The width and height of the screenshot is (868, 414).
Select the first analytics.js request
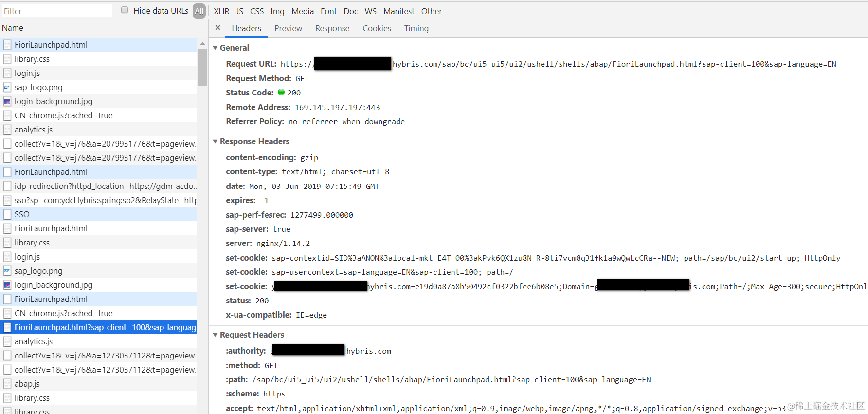99,130
